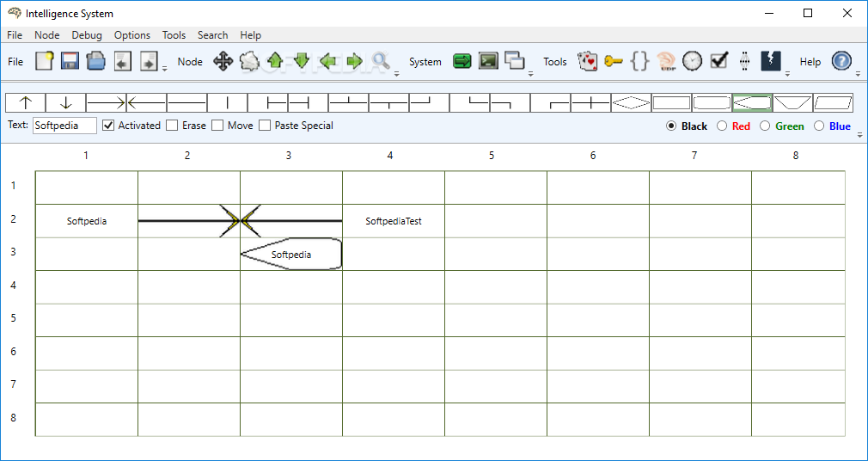Click the gold key tool icon

614,61
